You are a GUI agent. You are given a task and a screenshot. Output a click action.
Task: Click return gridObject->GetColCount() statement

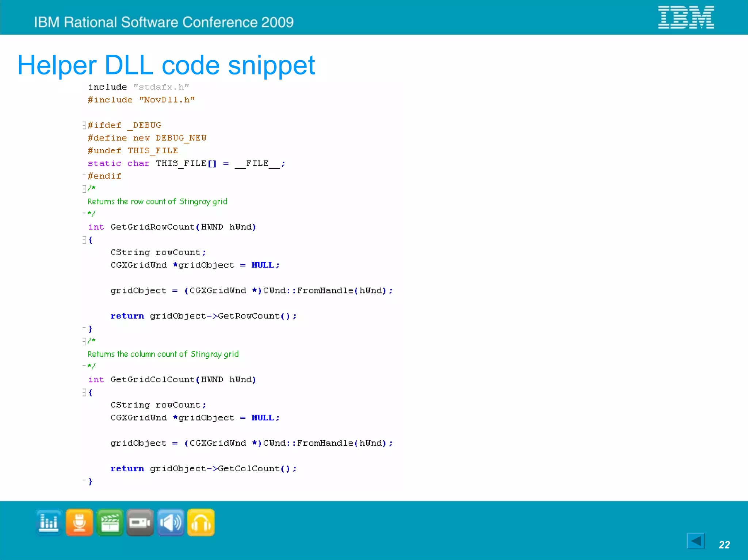[x=203, y=468]
